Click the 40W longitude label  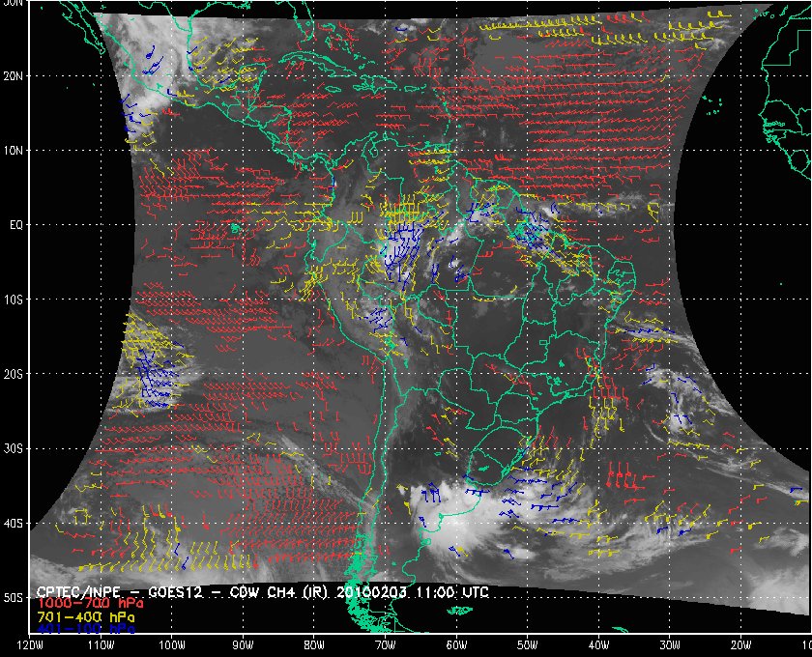point(598,645)
